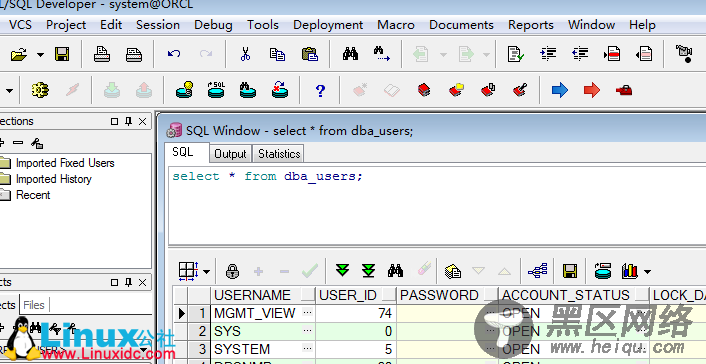Viewport: 706px width, 364px height.
Task: Copy selection using the copy icon
Action: 277,54
